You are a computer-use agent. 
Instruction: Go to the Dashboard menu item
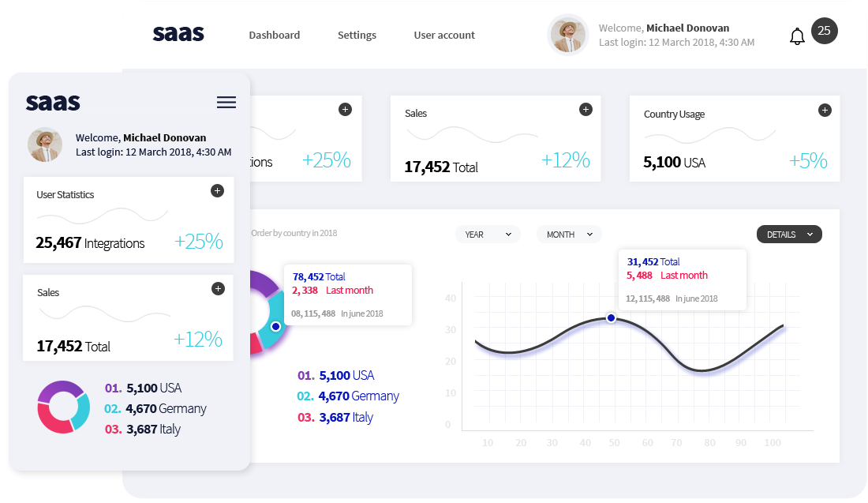[274, 36]
